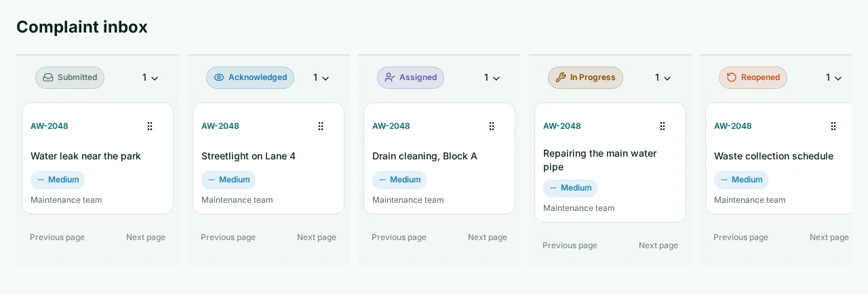The height and width of the screenshot is (295, 868).
Task: Click Maintenance team on Drain cleaning card
Action: [408, 200]
